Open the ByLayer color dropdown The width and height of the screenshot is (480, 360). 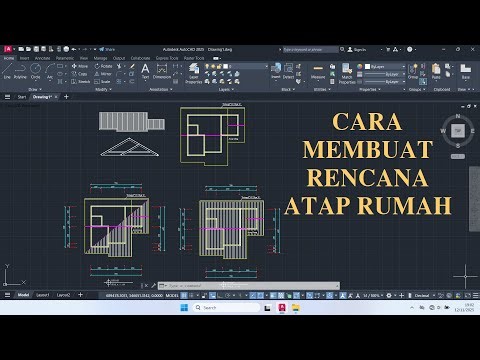pyautogui.click(x=385, y=66)
